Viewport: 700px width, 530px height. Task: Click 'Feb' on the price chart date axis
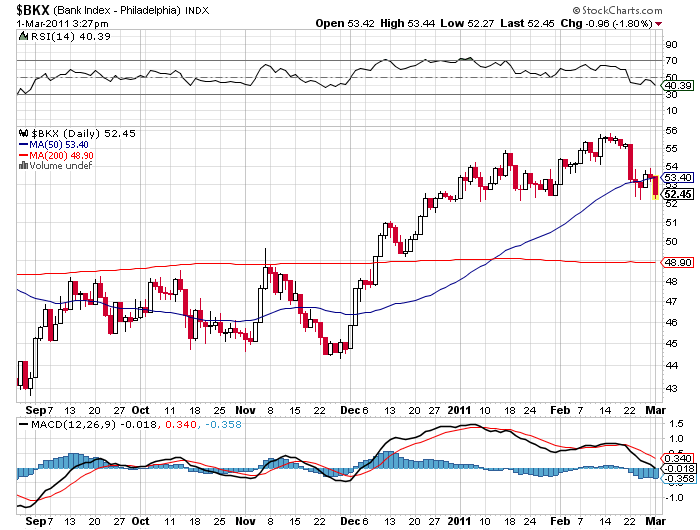(560, 410)
